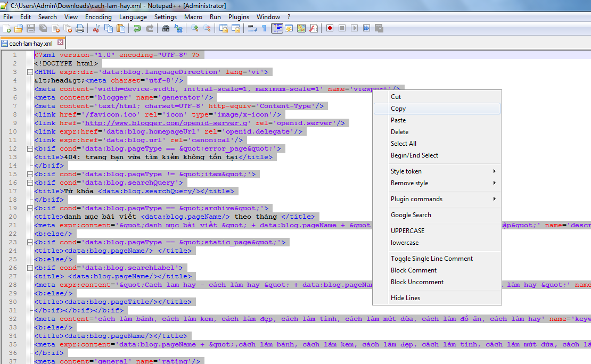Choose Copy from the context menu
Image resolution: width=591 pixels, height=364 pixels.
click(437, 109)
